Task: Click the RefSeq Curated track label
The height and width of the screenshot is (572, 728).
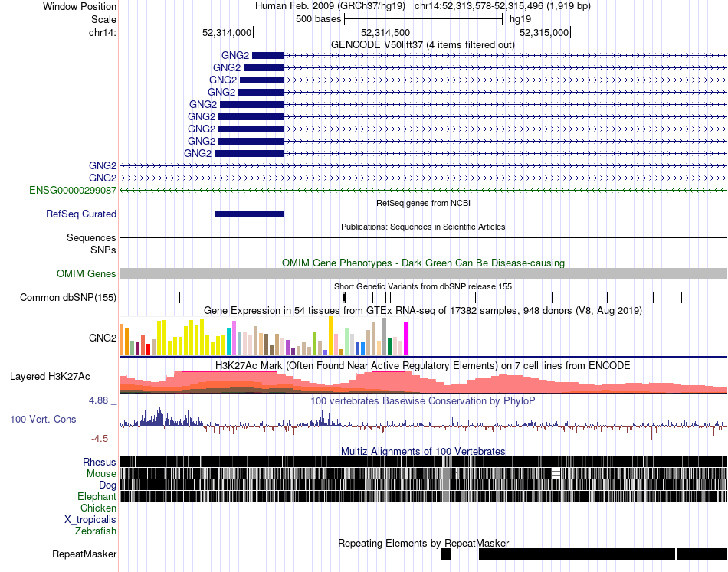Action: coord(81,214)
